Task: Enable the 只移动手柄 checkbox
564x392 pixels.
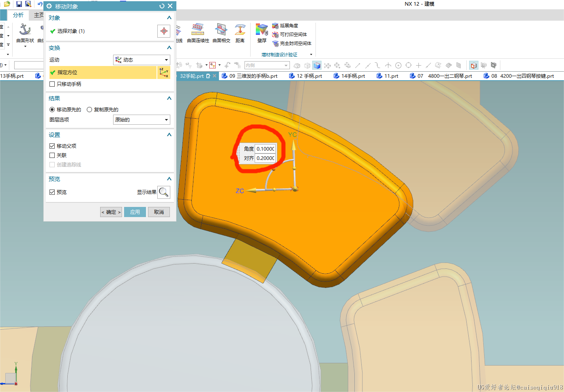Action: (x=52, y=84)
